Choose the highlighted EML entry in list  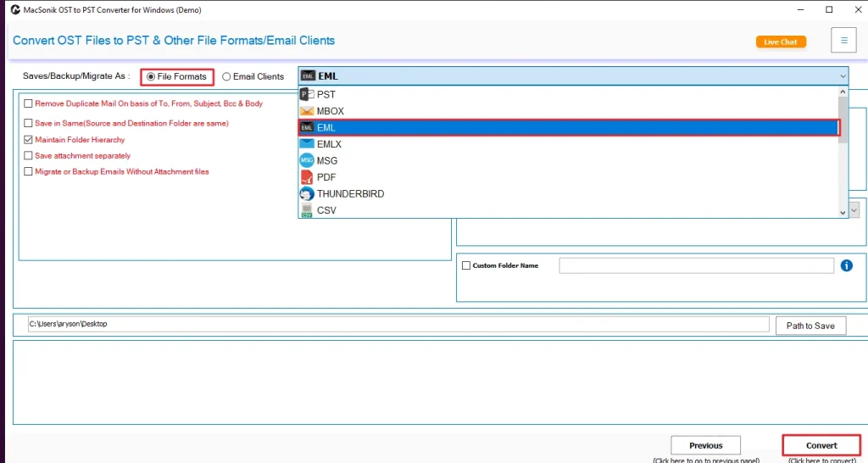568,127
